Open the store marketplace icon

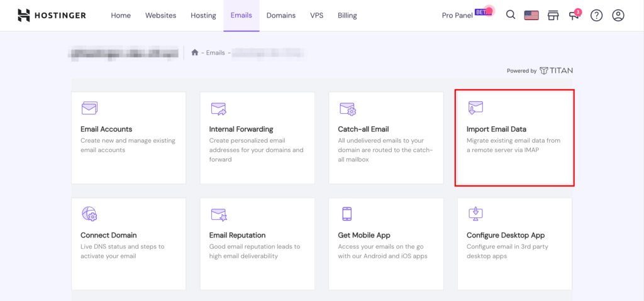pyautogui.click(x=553, y=15)
